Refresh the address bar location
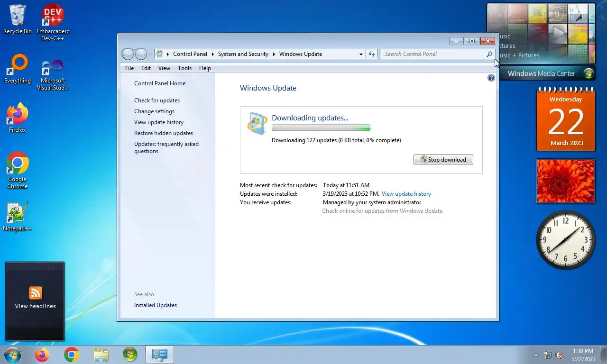Image resolution: width=607 pixels, height=364 pixels. coord(372,54)
